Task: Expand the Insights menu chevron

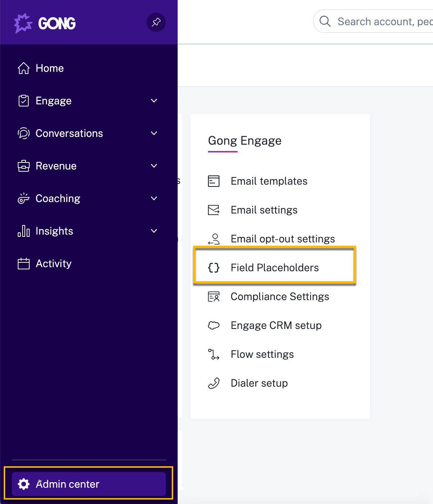Action: (154, 231)
